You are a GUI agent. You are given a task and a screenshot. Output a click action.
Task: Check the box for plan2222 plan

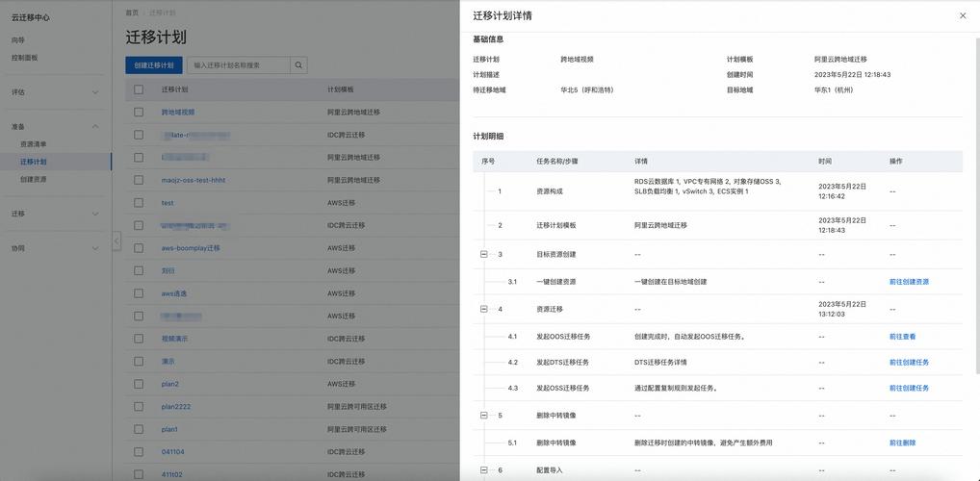tap(139, 407)
